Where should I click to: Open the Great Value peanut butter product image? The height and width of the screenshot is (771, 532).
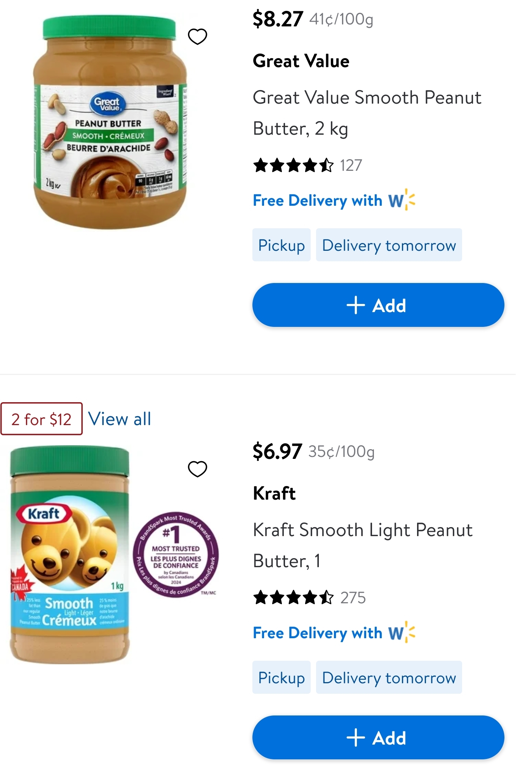110,123
